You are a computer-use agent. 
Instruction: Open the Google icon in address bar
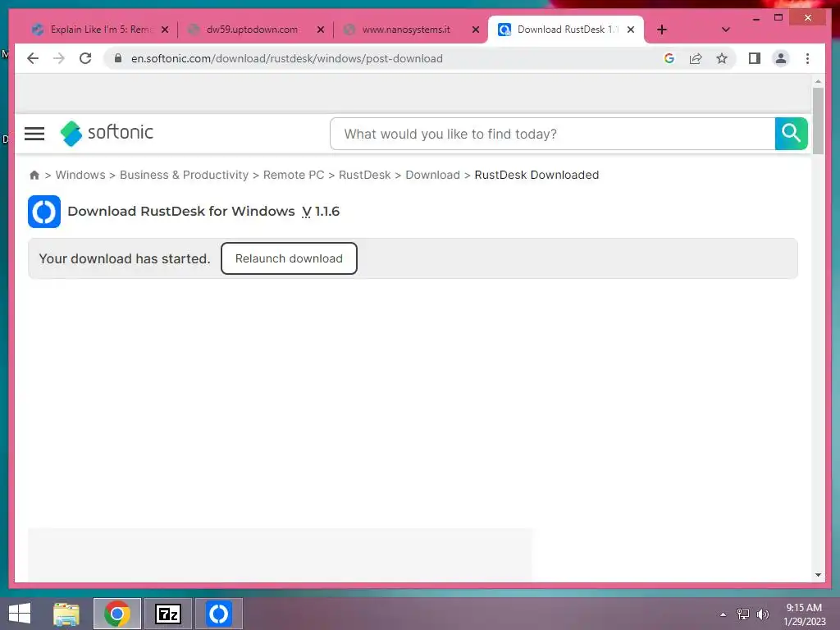pos(669,58)
